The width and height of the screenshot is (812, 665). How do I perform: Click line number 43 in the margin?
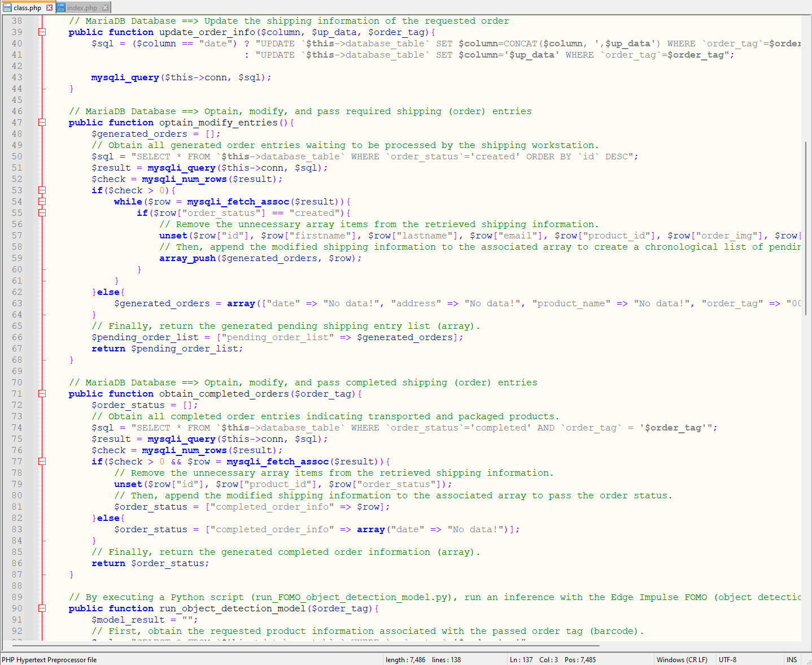(x=17, y=77)
